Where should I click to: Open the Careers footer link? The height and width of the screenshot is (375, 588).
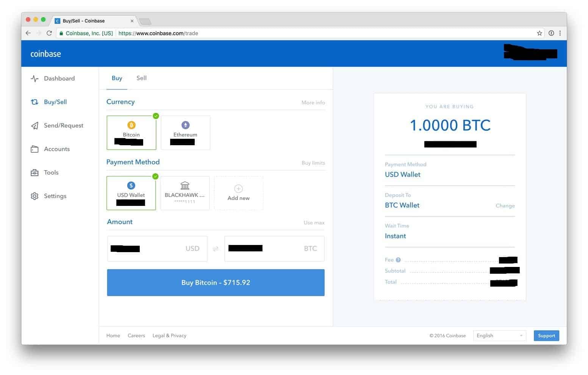pyautogui.click(x=136, y=336)
